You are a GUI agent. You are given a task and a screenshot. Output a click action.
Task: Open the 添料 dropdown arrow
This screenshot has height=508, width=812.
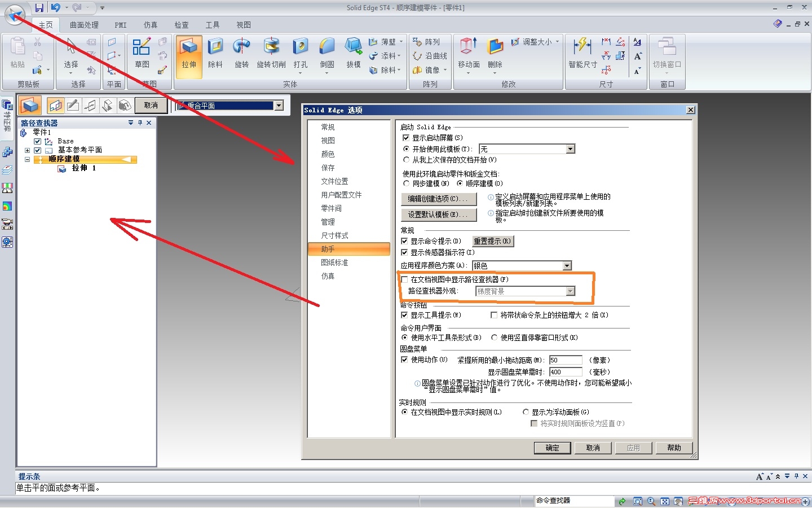[399, 56]
